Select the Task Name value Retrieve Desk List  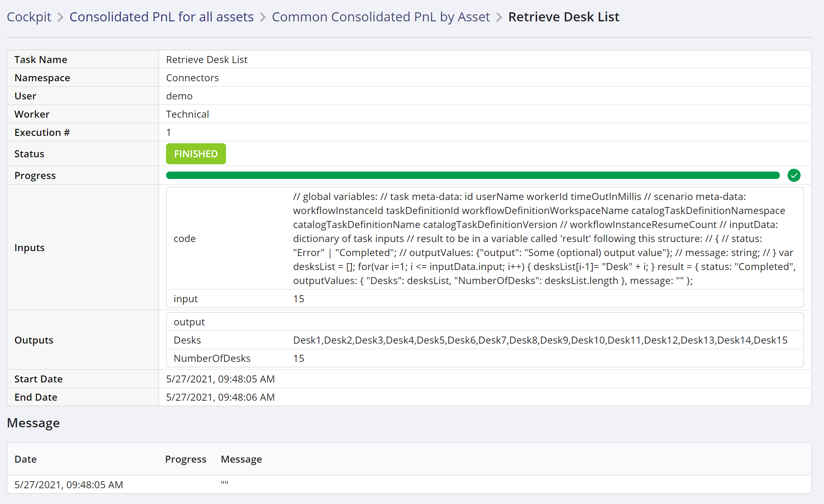(x=207, y=60)
